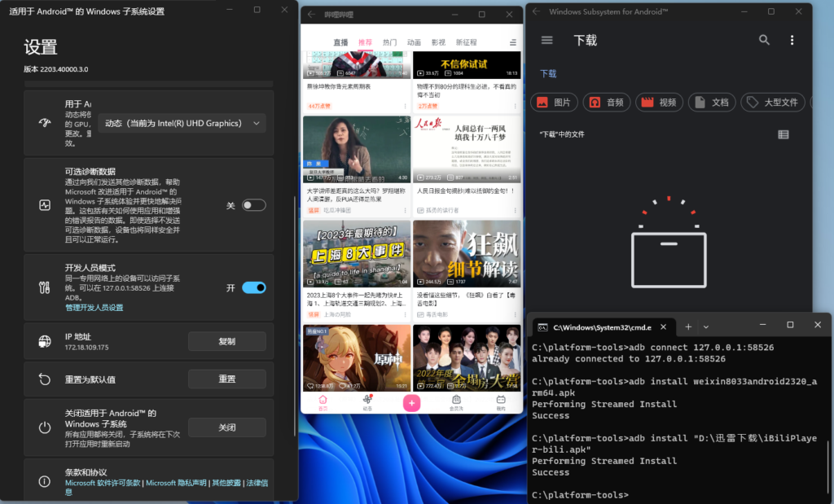
Task: Switch to bilibili 新征程 tab
Action: 467,42
